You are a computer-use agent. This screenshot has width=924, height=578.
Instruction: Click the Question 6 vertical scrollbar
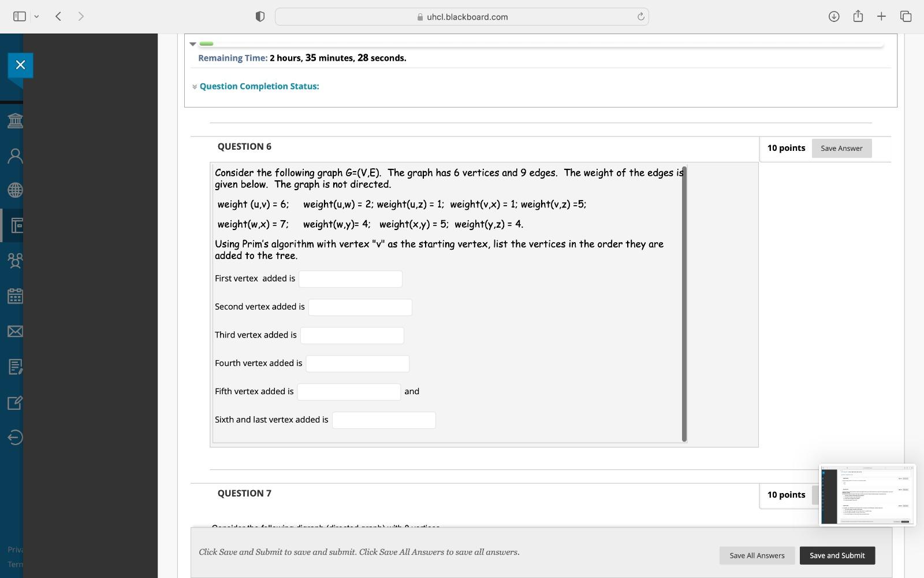(x=684, y=304)
